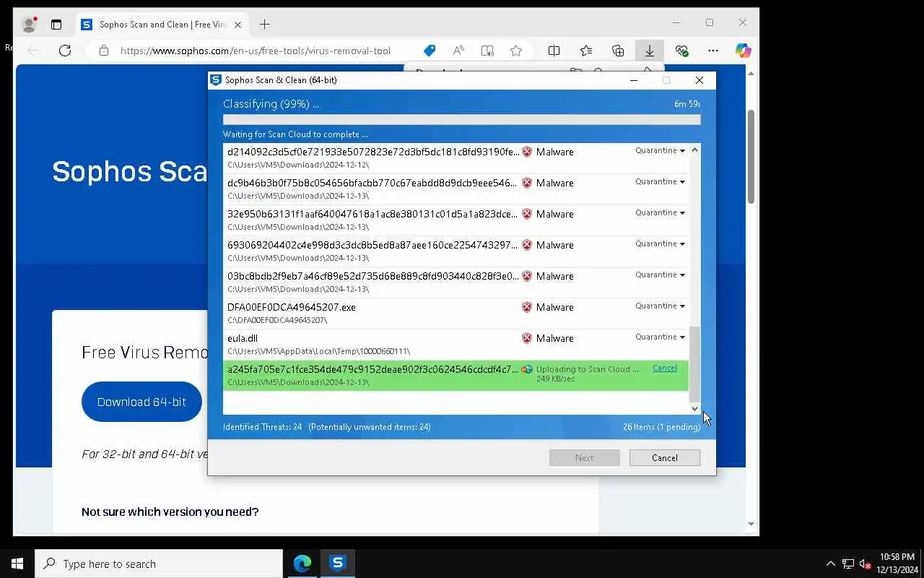The width and height of the screenshot is (924, 578).
Task: Open Edge tab actions menu icon
Action: click(56, 25)
